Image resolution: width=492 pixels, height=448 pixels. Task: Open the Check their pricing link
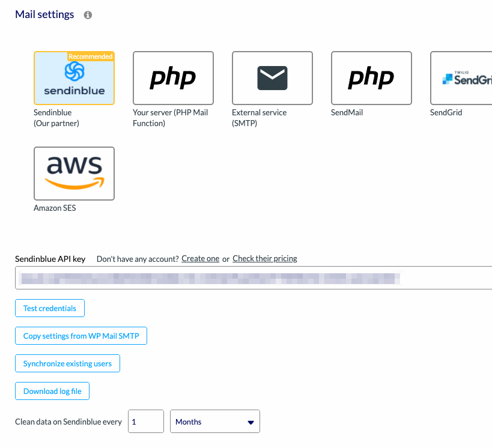click(265, 258)
